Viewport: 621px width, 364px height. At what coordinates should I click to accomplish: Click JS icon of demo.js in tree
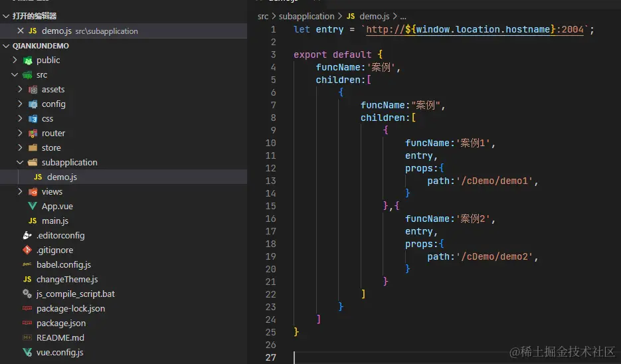pos(38,177)
